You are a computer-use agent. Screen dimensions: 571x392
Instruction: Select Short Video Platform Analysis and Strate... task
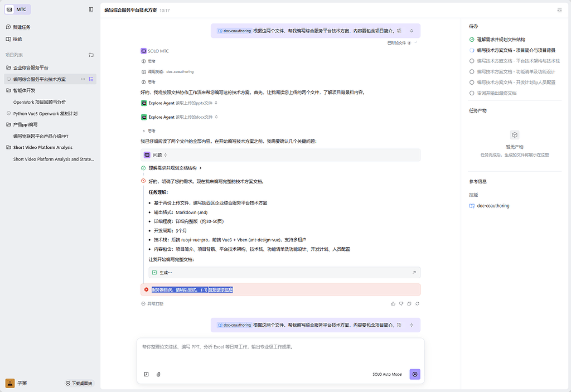tap(54, 159)
